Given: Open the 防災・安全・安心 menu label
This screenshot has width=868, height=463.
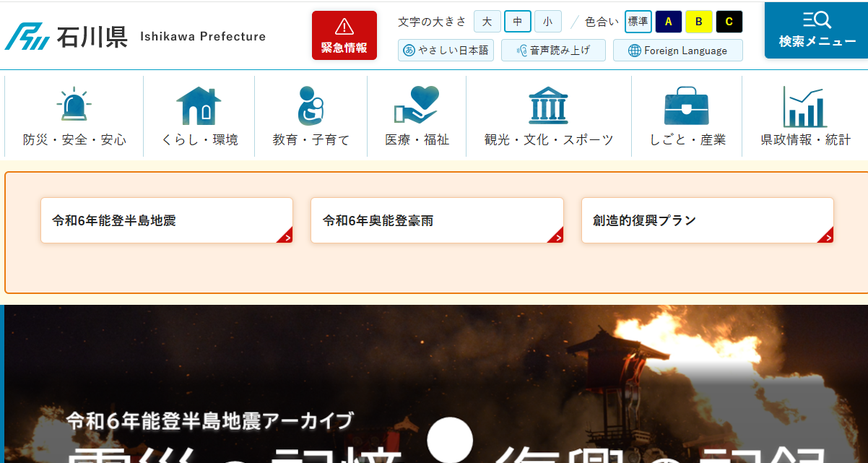Looking at the screenshot, I should tap(74, 140).
